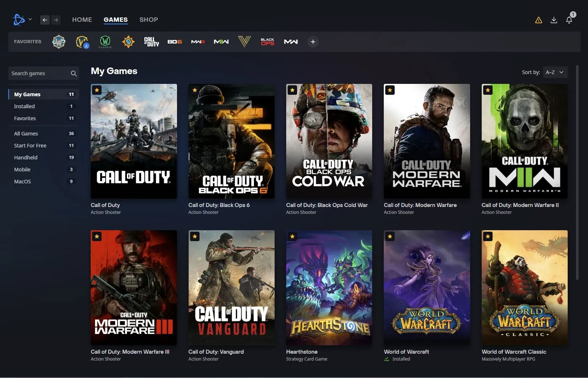
Task: Select World of Warcraft favorite icon
Action: 59,42
